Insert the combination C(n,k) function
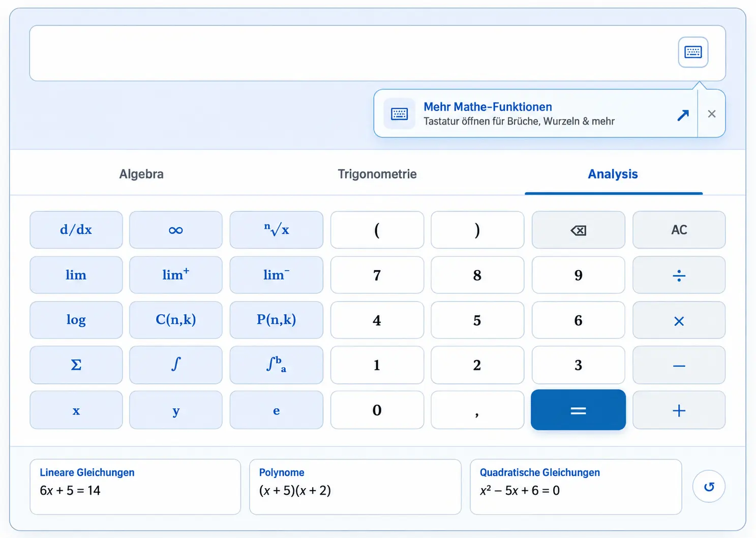Image resolution: width=756 pixels, height=538 pixels. coord(176,320)
